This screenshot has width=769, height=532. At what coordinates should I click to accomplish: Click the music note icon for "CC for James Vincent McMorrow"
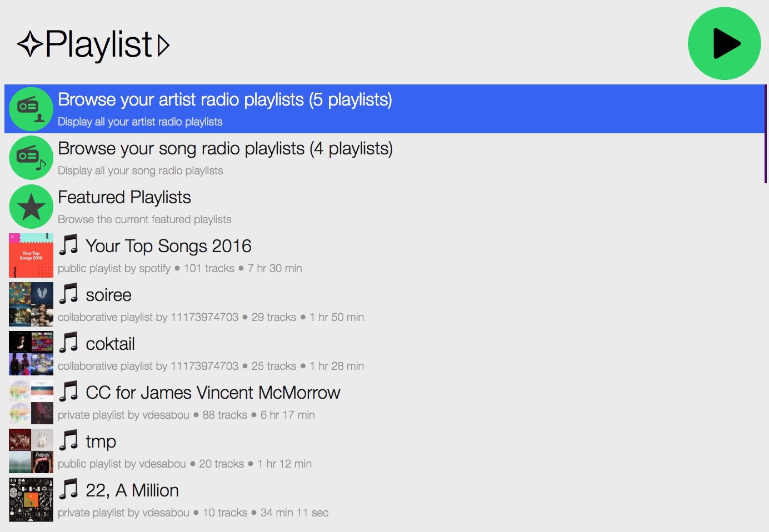click(68, 392)
